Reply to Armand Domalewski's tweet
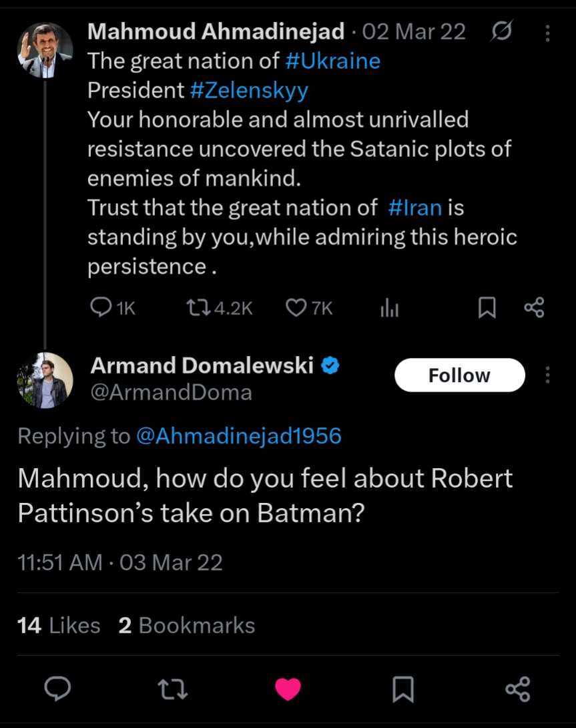Viewport: 576px width, 728px height. [58, 689]
